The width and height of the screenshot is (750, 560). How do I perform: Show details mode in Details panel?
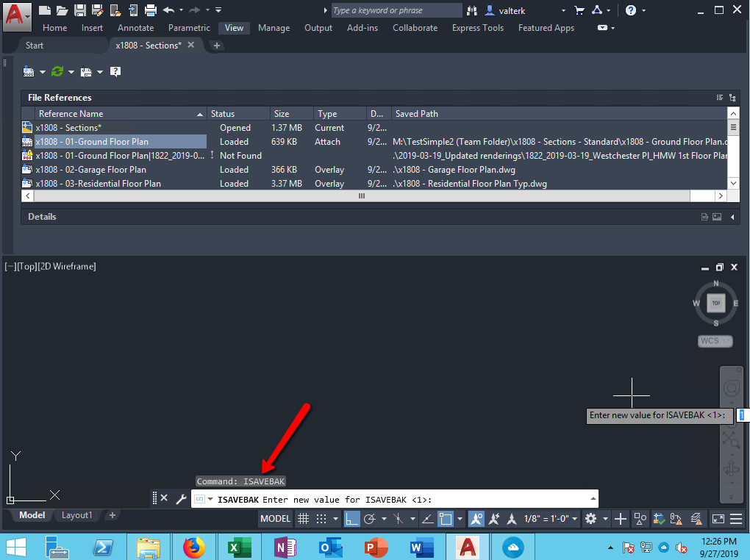pos(704,217)
